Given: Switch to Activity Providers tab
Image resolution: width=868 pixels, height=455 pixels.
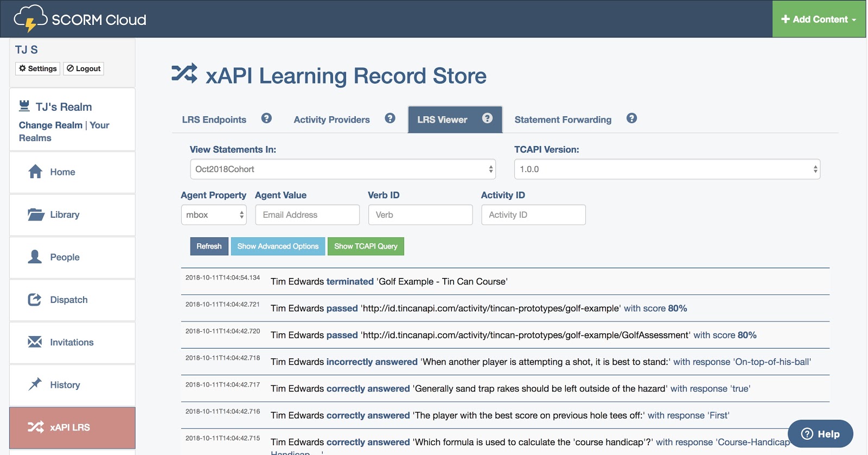Looking at the screenshot, I should [x=331, y=120].
